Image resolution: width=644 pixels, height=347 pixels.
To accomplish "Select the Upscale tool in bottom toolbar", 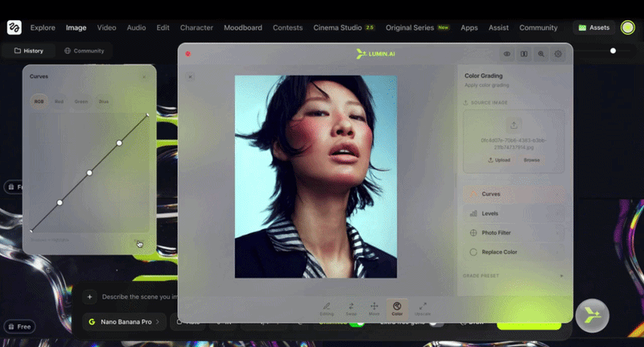I will click(423, 309).
